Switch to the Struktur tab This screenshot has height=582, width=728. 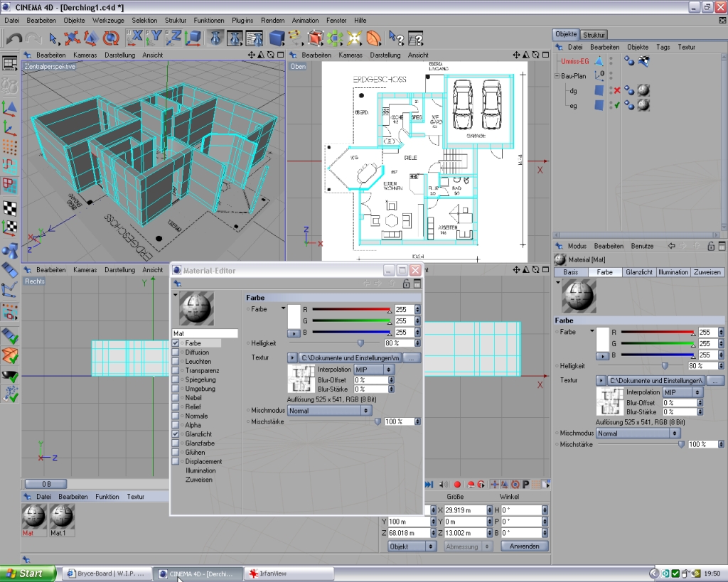[x=594, y=35]
